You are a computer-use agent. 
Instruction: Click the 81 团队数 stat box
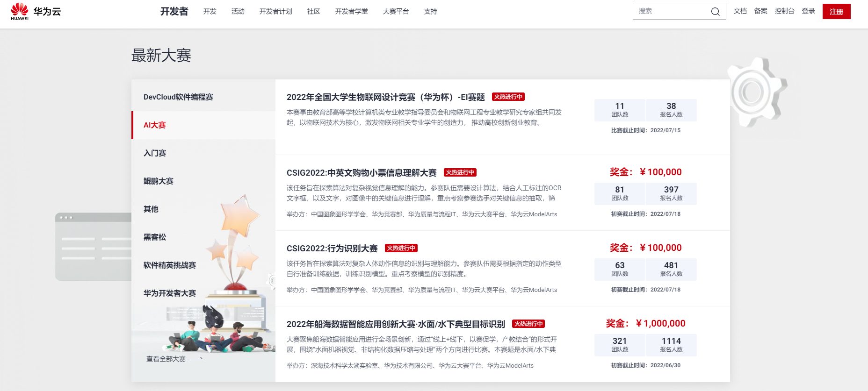click(620, 194)
